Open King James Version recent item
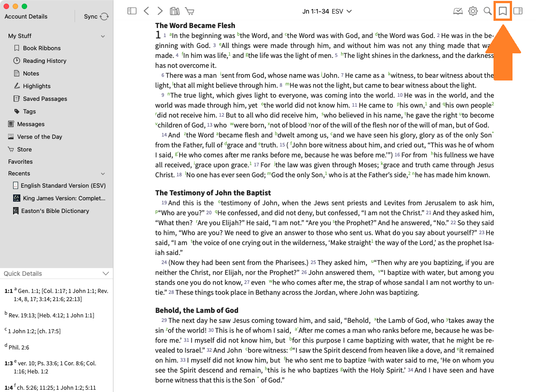Viewport: 536px width, 392px height. tap(64, 198)
